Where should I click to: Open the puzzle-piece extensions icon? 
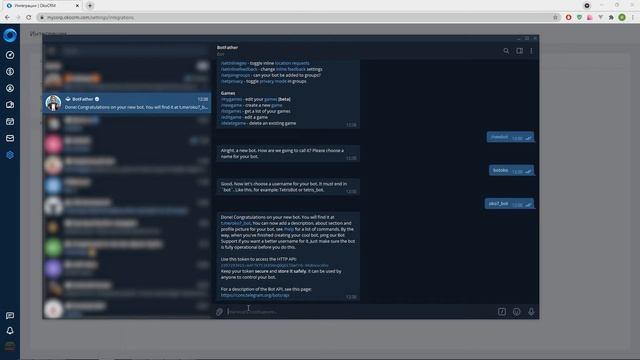click(x=611, y=17)
